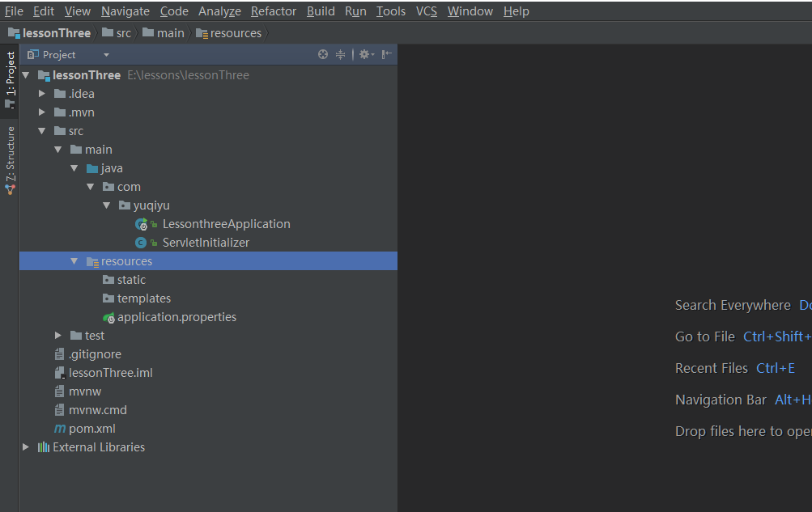Click the mvnw.cmd file icon
This screenshot has height=512, width=812.
click(60, 410)
